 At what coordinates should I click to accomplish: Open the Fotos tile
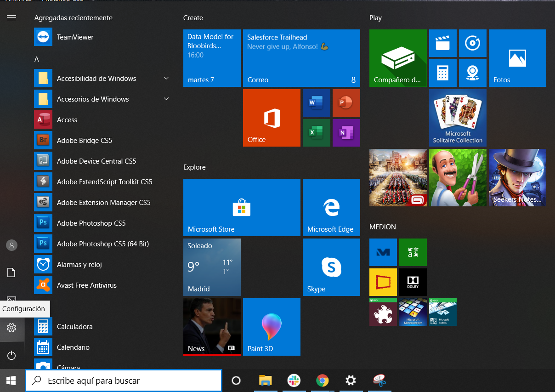pyautogui.click(x=517, y=58)
